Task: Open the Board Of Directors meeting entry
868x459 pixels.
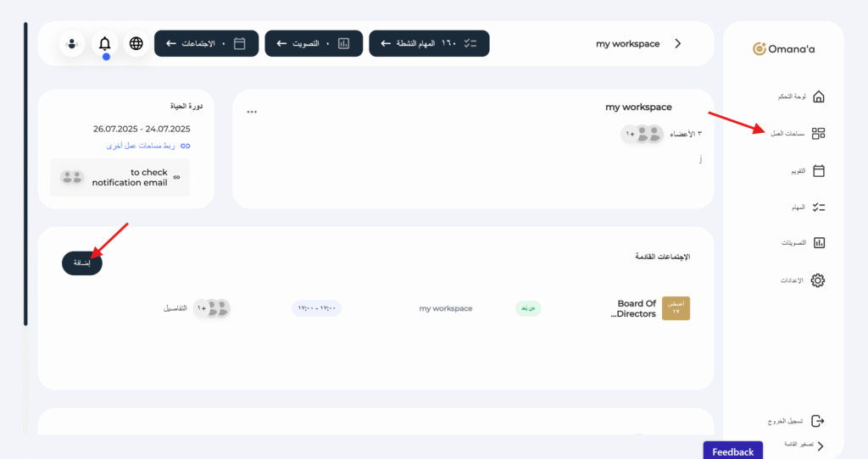Action: coord(636,308)
